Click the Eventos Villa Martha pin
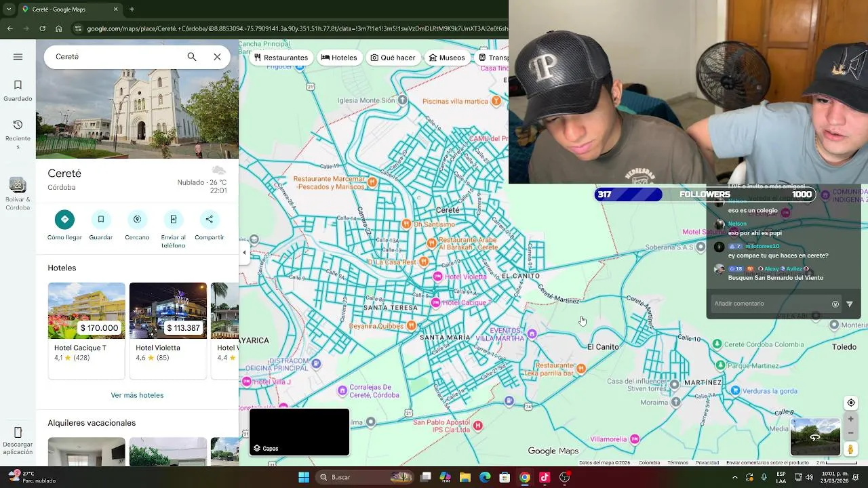This screenshot has height=488, width=868. coord(532,333)
